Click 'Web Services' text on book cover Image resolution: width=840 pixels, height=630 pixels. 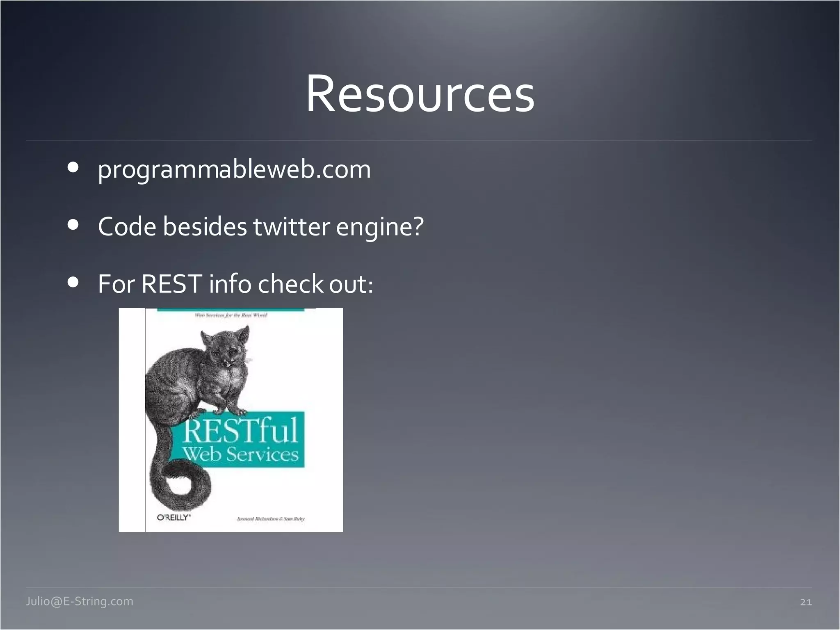[x=241, y=454]
